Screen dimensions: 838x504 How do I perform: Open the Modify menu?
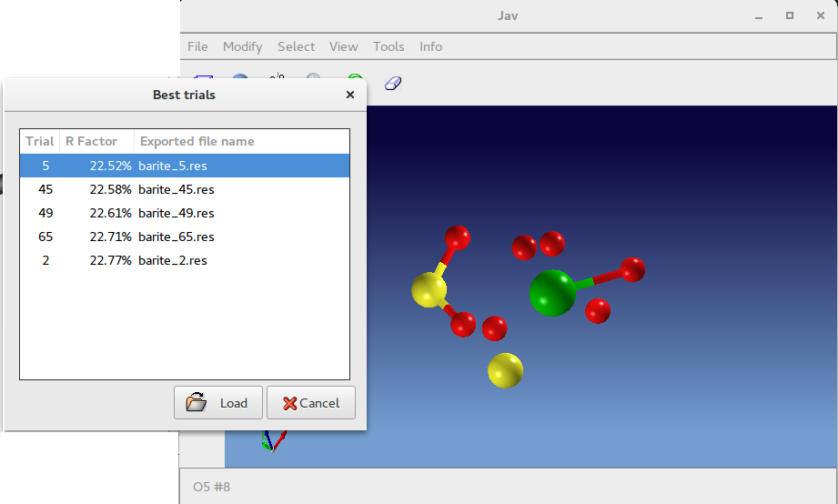(243, 46)
